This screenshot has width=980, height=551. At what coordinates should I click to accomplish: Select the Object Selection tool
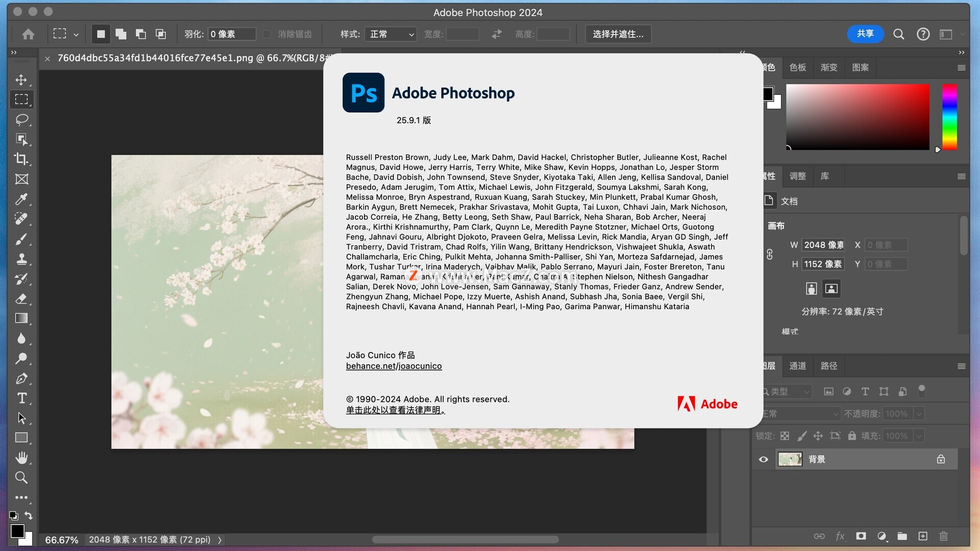click(21, 139)
